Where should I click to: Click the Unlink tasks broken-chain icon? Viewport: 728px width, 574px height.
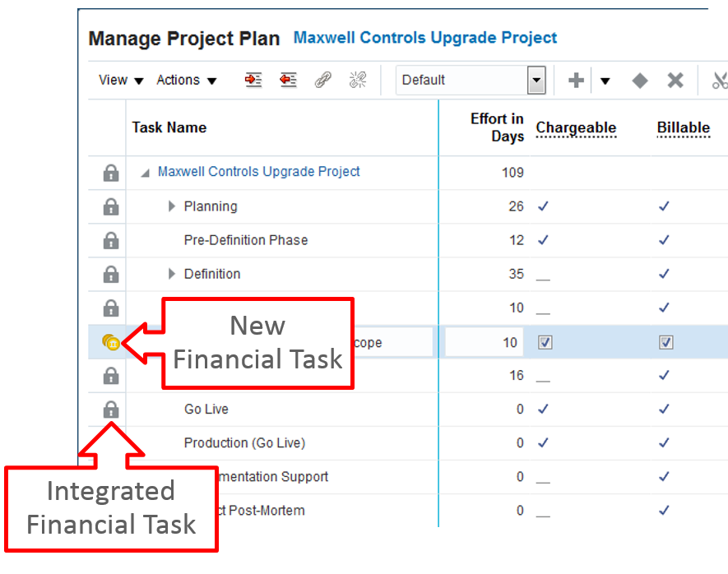(358, 80)
